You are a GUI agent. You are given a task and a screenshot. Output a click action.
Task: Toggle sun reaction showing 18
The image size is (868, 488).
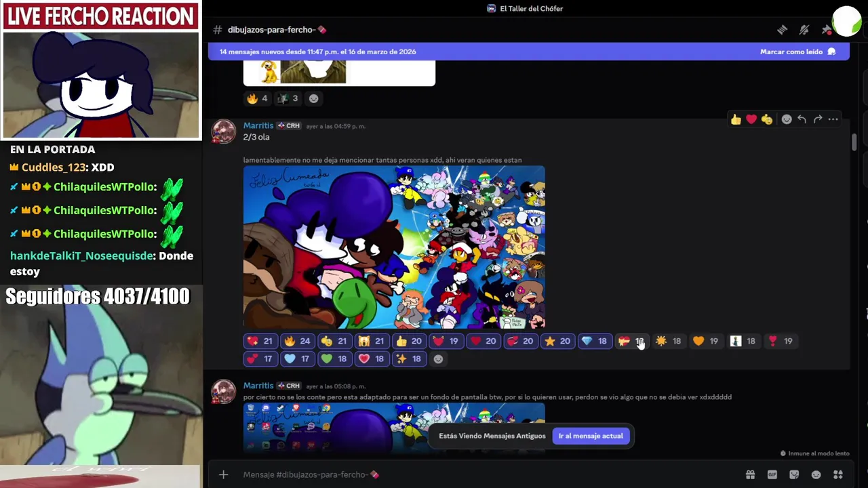point(669,341)
